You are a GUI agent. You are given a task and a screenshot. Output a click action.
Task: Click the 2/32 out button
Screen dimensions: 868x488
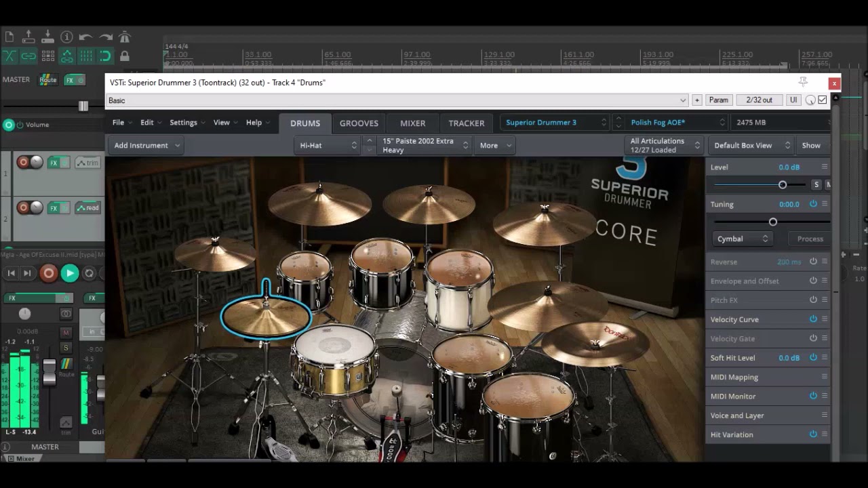(759, 100)
